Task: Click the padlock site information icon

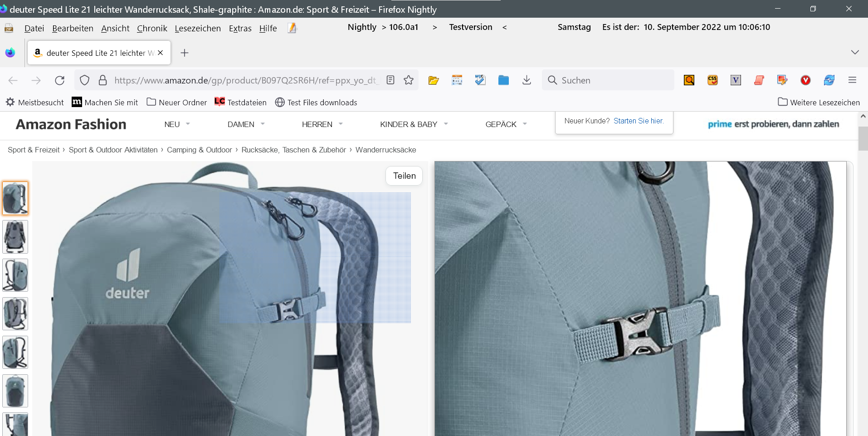Action: [103, 80]
